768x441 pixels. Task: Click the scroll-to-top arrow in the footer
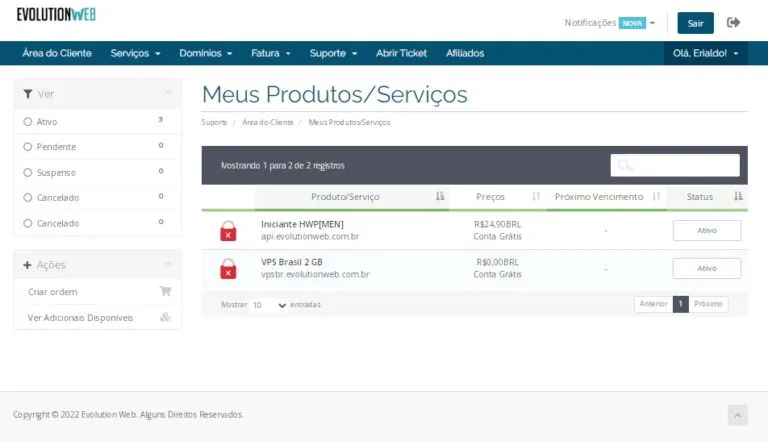tap(738, 416)
